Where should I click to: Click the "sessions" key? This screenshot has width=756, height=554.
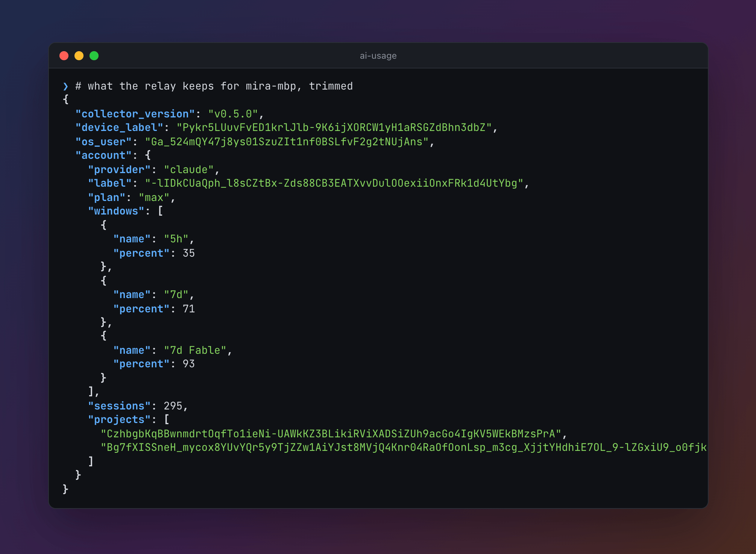pos(119,406)
